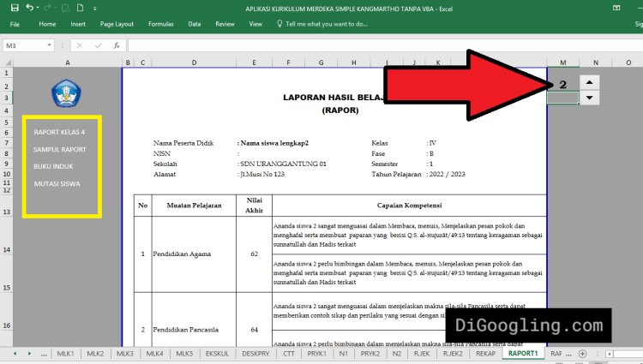This screenshot has width=643, height=364.
Task: Decrease student number with spinner down arrow
Action: pos(590,98)
